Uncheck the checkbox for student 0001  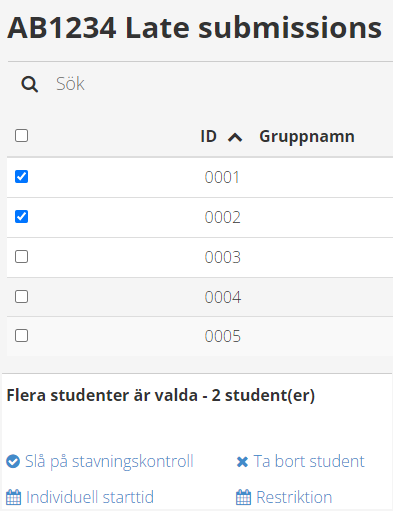click(x=21, y=177)
